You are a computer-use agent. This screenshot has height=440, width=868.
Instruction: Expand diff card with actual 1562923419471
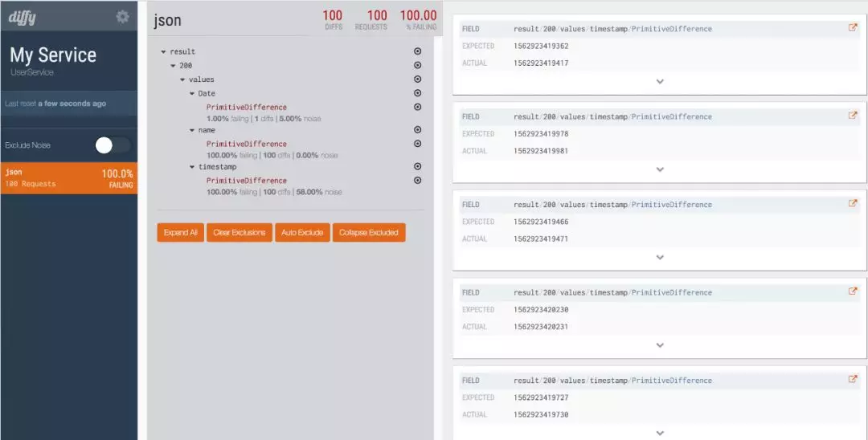659,257
